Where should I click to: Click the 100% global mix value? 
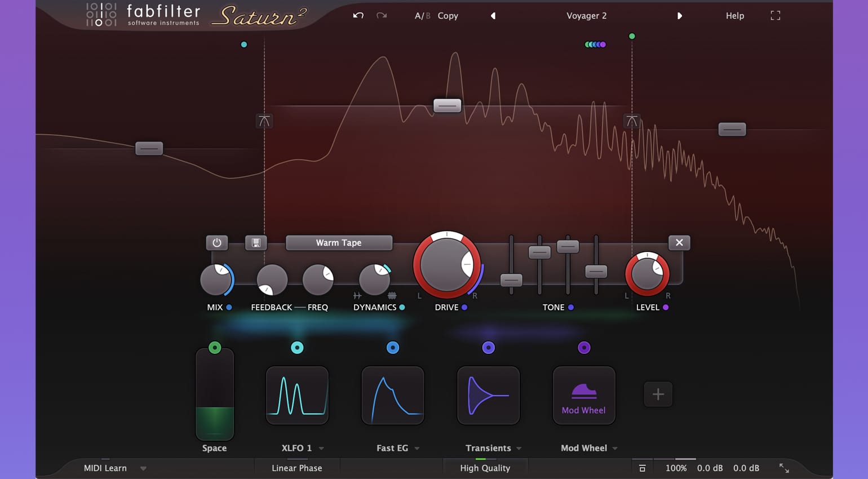(676, 468)
